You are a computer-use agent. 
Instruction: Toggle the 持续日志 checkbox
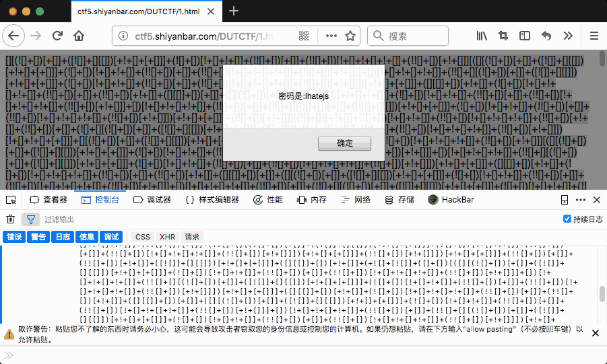pos(567,219)
